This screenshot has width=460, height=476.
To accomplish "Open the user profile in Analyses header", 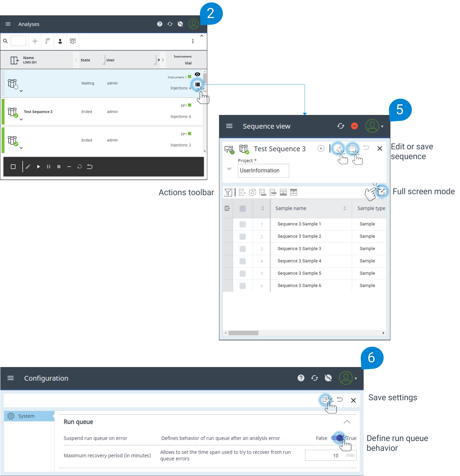I will click(x=194, y=24).
